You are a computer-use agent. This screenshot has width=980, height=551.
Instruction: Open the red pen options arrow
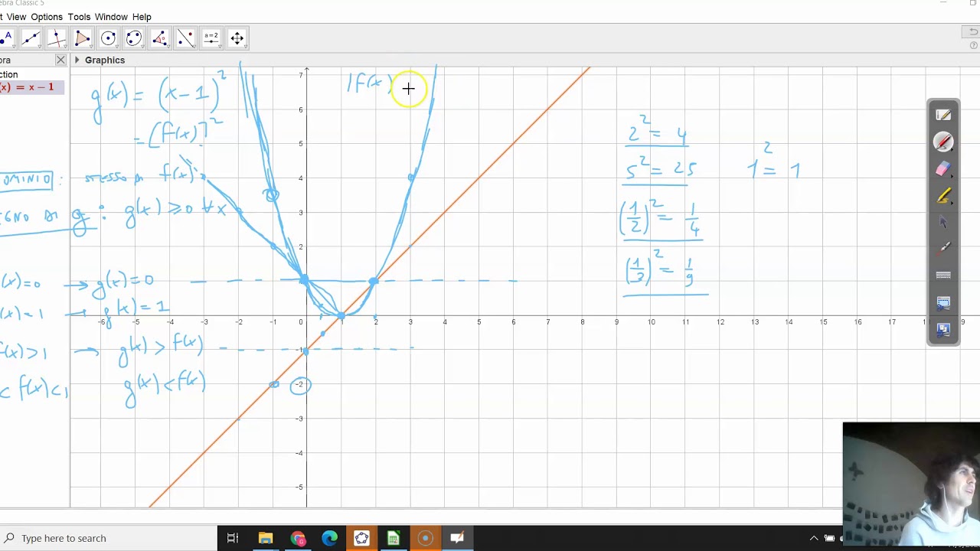tap(951, 149)
